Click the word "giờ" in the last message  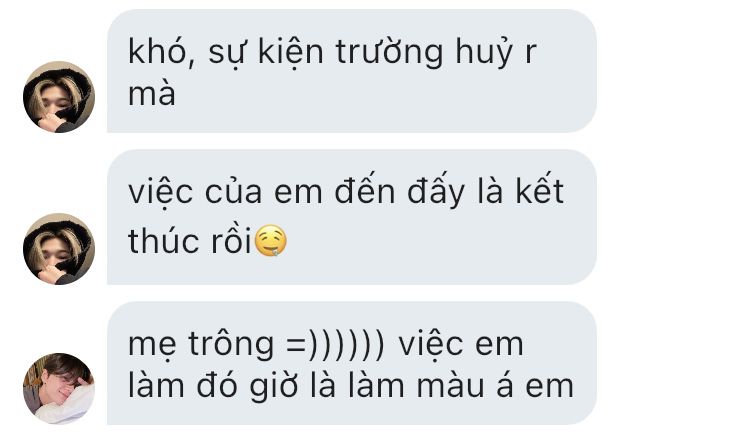tap(273, 386)
